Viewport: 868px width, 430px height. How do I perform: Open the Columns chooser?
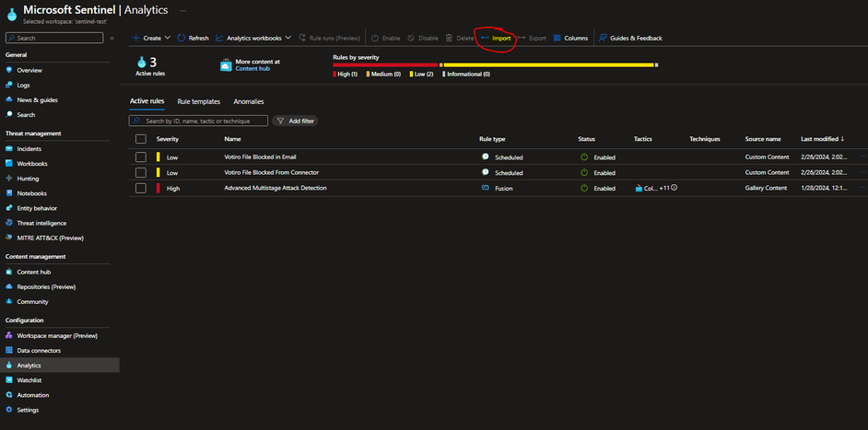(x=570, y=38)
